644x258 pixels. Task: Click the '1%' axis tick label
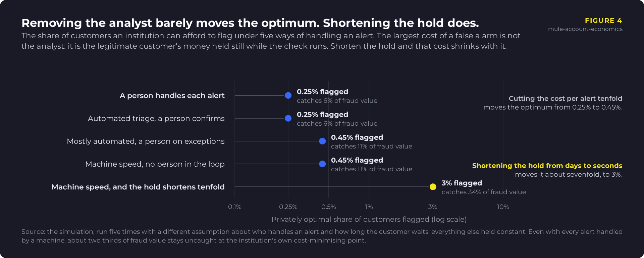(369, 207)
